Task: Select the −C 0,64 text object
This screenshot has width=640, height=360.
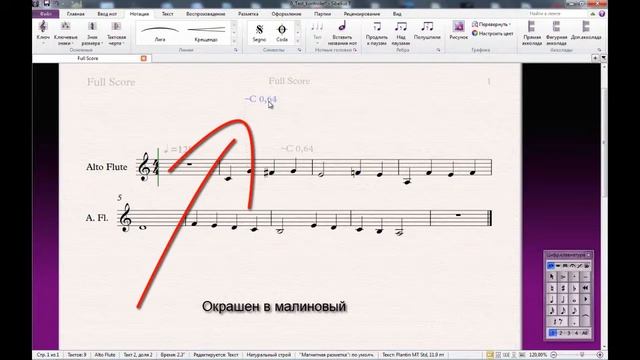Action: 261,99
